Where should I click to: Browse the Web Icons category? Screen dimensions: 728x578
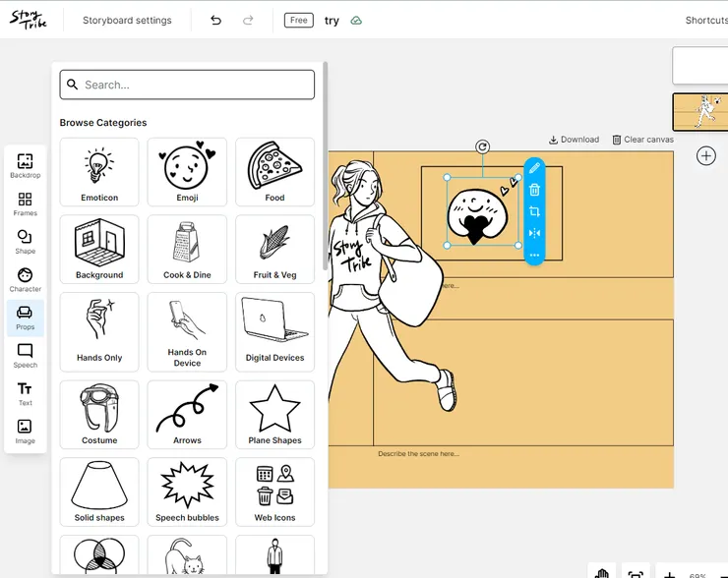[274, 492]
